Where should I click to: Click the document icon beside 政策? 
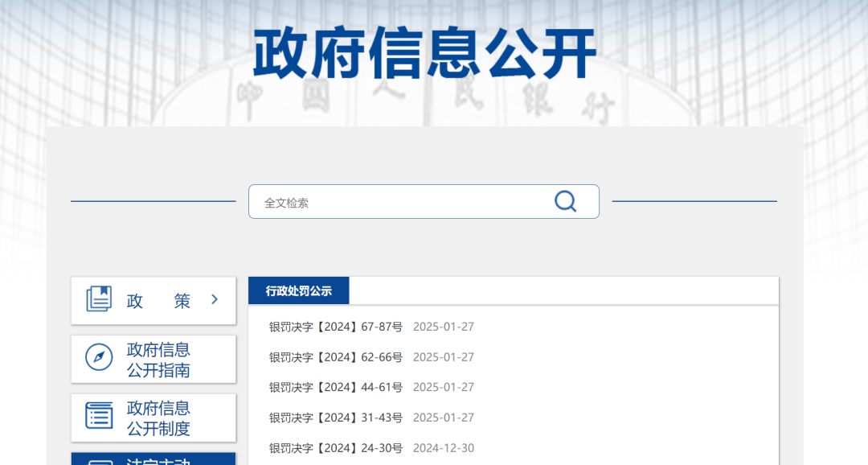click(99, 299)
